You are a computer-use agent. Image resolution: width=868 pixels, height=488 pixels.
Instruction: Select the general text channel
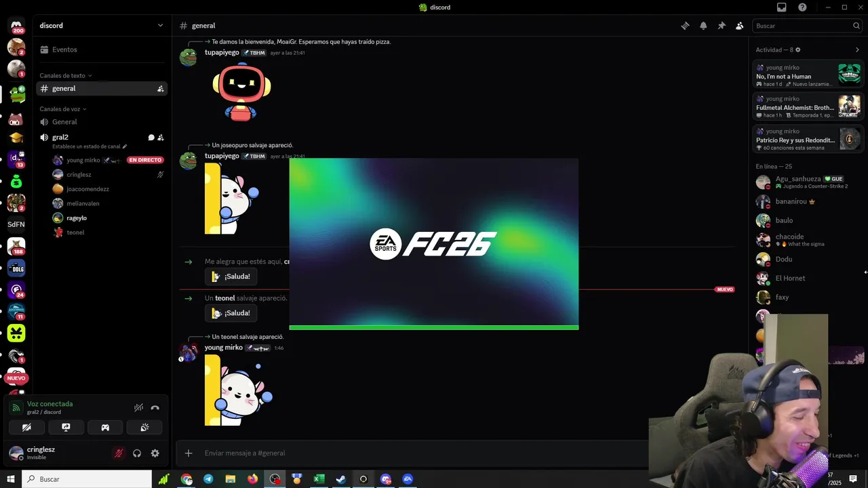point(102,89)
